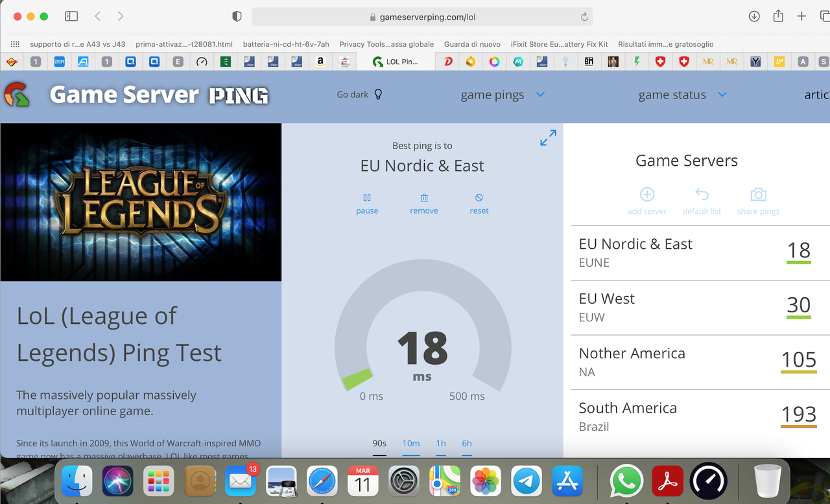
Task: Open Finder from the Dock
Action: (x=77, y=482)
